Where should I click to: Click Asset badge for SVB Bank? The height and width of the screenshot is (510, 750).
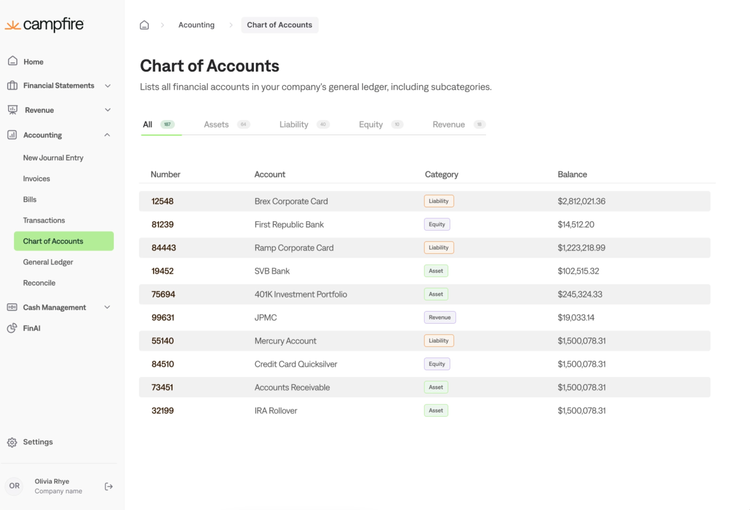(x=436, y=271)
